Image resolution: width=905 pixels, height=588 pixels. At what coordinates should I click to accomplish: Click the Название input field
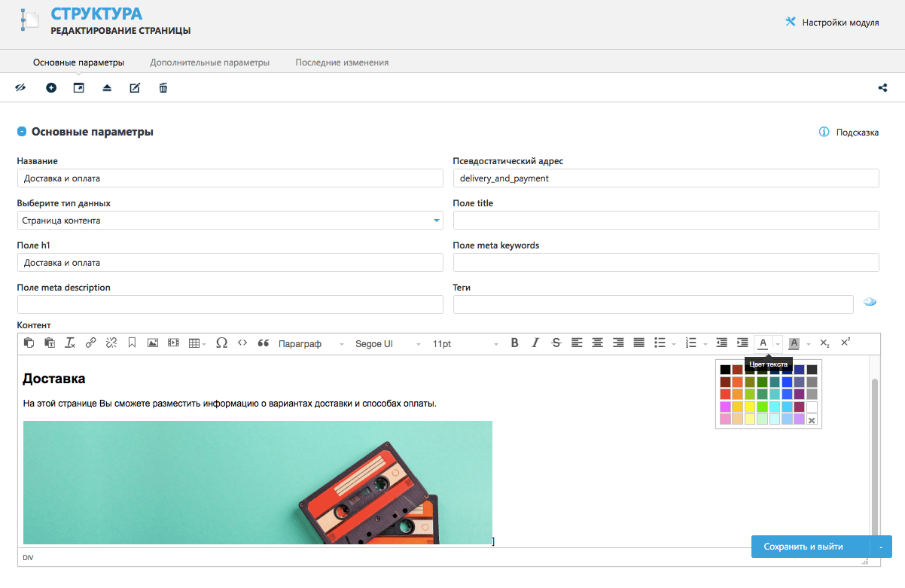point(230,178)
